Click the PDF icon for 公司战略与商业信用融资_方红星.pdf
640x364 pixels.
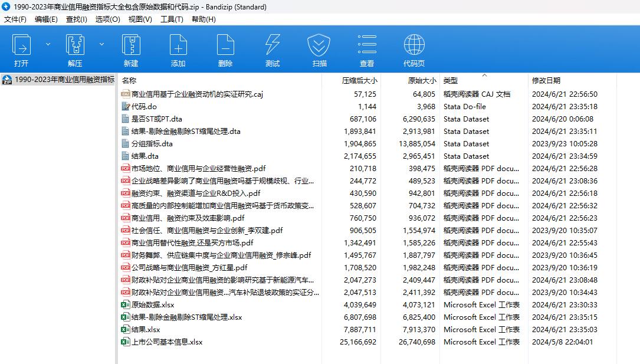click(x=125, y=268)
